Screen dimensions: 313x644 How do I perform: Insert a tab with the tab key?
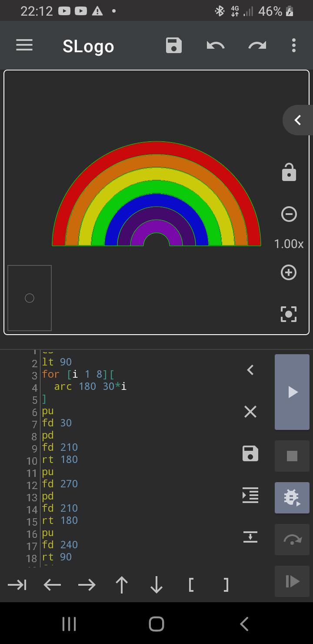pos(17,585)
